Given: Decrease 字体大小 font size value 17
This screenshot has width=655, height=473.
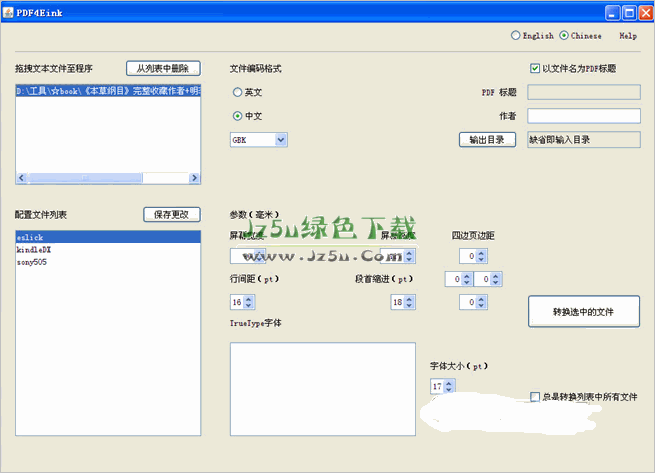Looking at the screenshot, I should [x=449, y=389].
